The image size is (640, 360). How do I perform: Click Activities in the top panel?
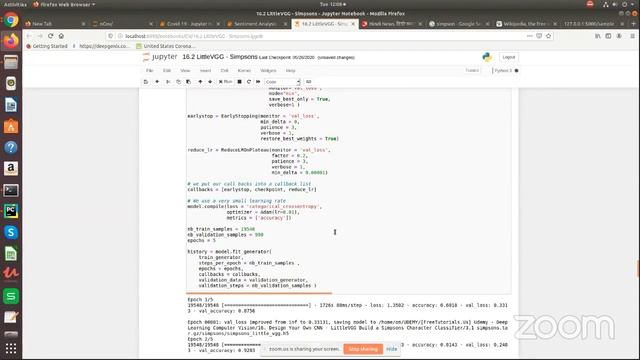coord(15,4)
